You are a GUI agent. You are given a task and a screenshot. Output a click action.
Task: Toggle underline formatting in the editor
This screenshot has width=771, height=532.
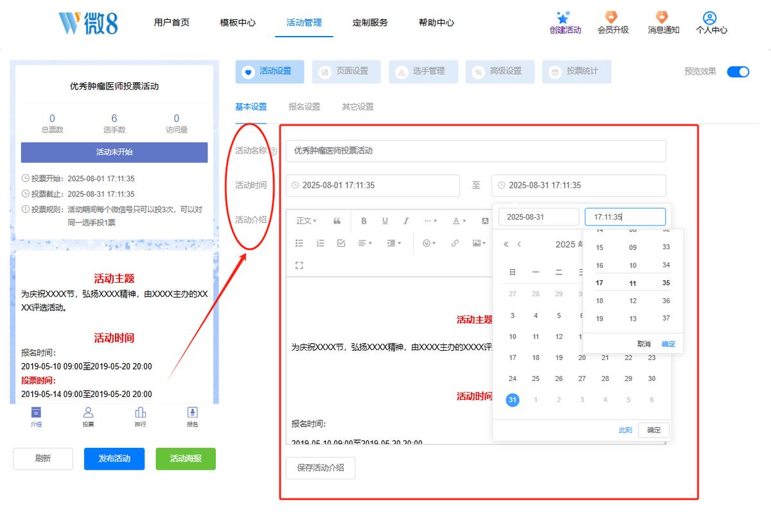click(x=385, y=221)
